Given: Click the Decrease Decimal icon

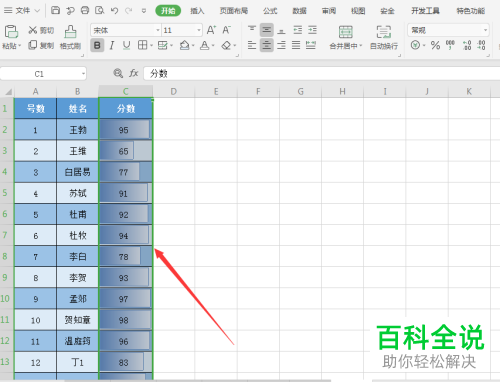Looking at the screenshot, I should (481, 45).
